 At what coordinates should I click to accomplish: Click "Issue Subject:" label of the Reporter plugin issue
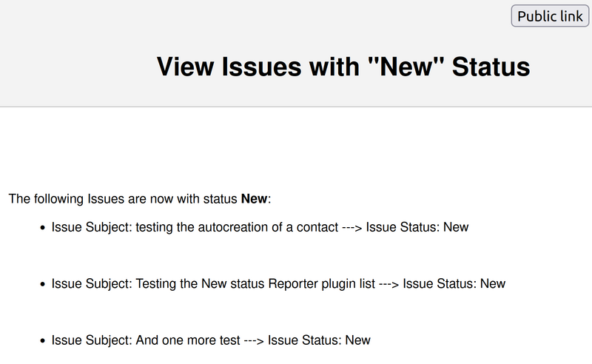coord(92,283)
